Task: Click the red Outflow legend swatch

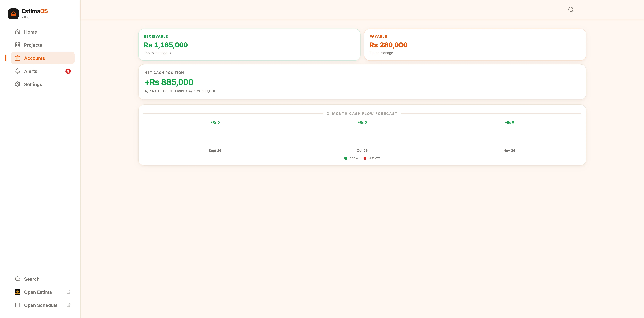Action: pos(365,158)
